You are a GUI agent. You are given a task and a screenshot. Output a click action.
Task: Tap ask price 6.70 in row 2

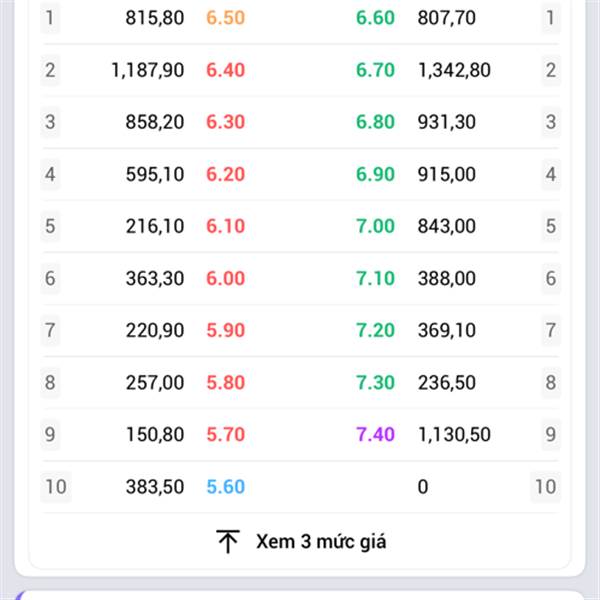(x=375, y=70)
